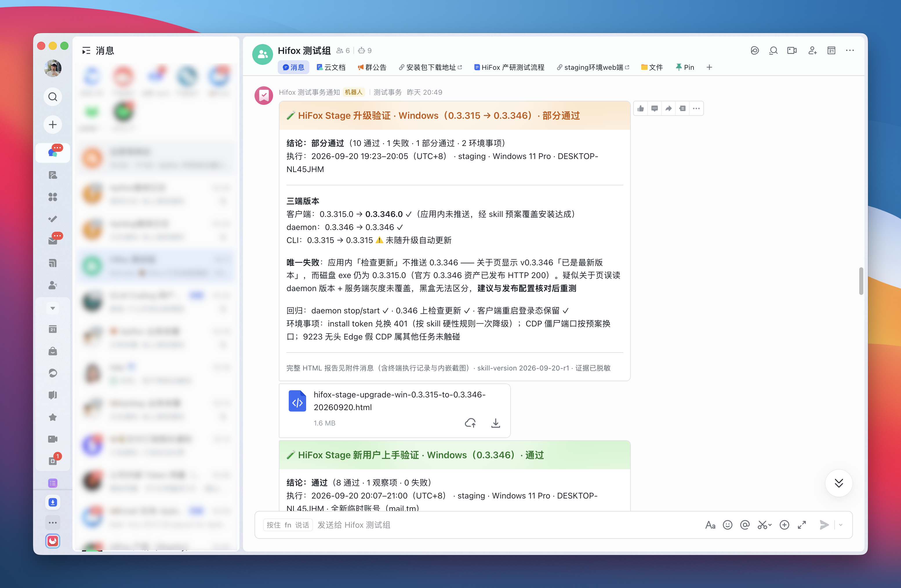This screenshot has width=901, height=588.
Task: Add member to Hifox 测试组
Action: click(812, 51)
